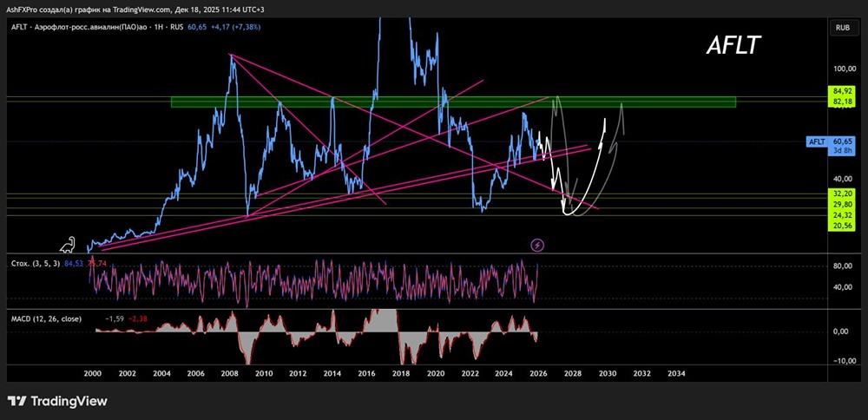The height and width of the screenshot is (420, 868).
Task: Click the 2020 year label on time axis
Action: (x=436, y=373)
